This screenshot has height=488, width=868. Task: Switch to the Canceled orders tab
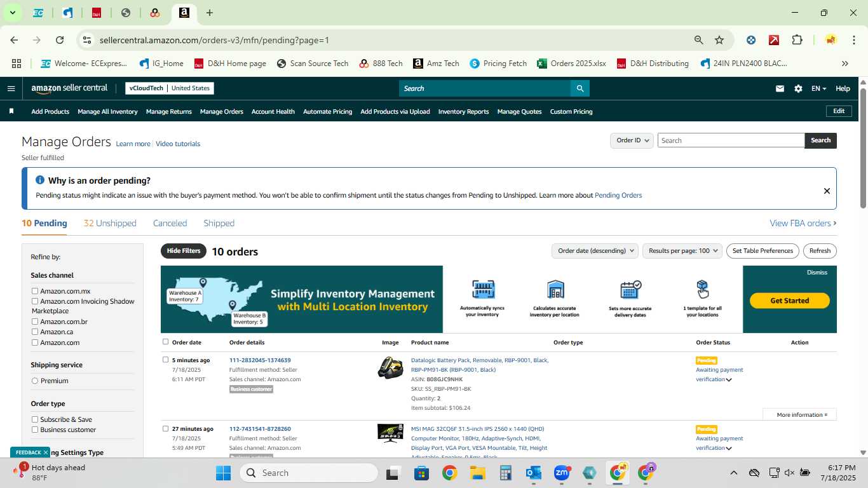(170, 223)
